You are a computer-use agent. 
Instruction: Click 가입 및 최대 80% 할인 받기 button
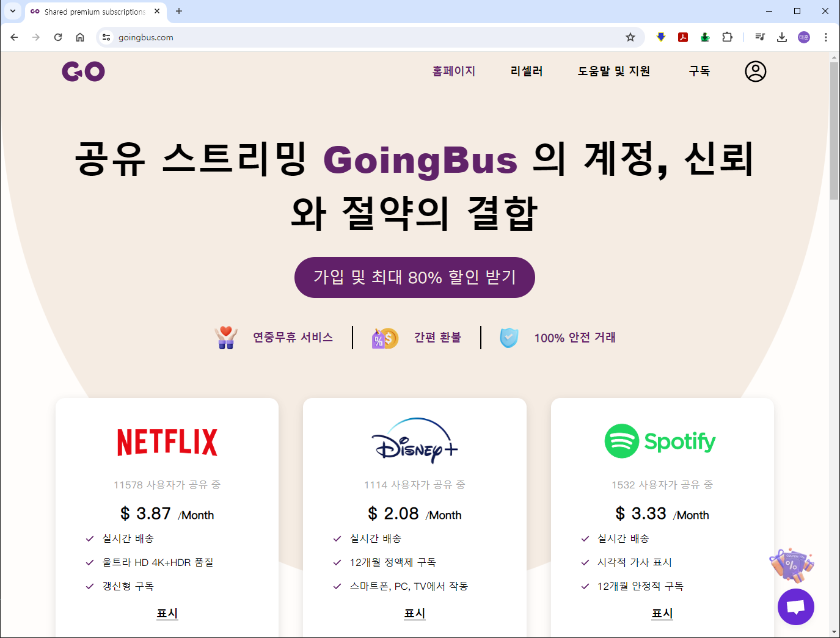(415, 277)
